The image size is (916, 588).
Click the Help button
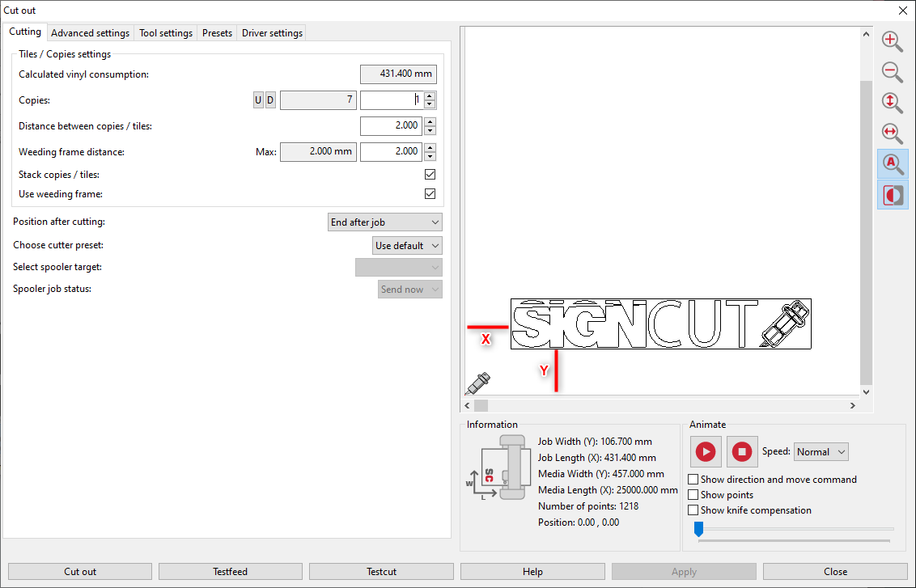coord(532,572)
